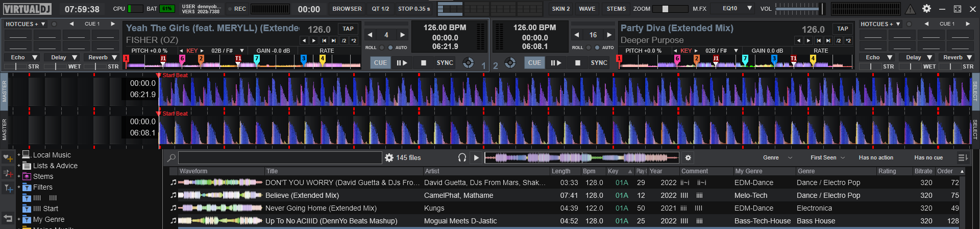Select the Stems folder in the tree
Viewport: 980px width, 229px height.
tap(43, 176)
